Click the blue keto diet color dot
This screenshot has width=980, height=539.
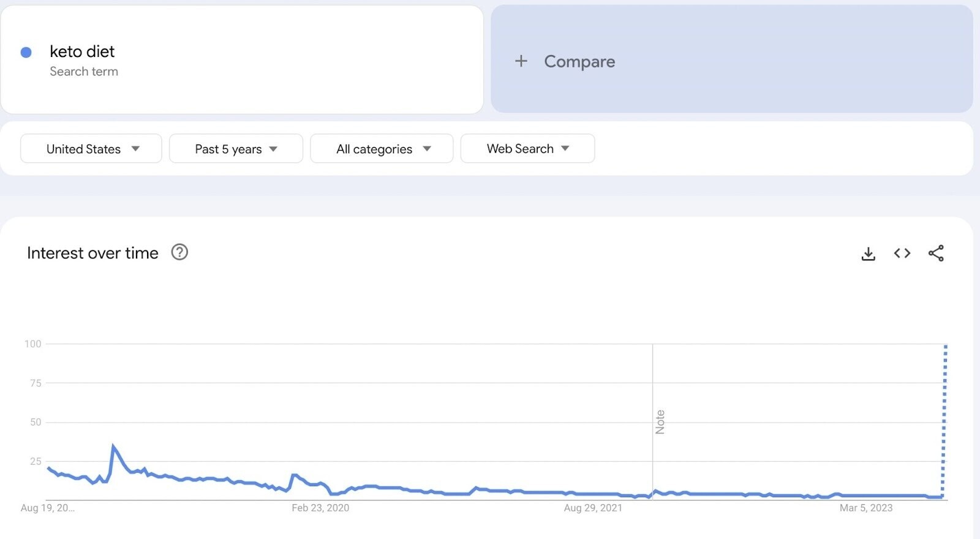pyautogui.click(x=26, y=53)
